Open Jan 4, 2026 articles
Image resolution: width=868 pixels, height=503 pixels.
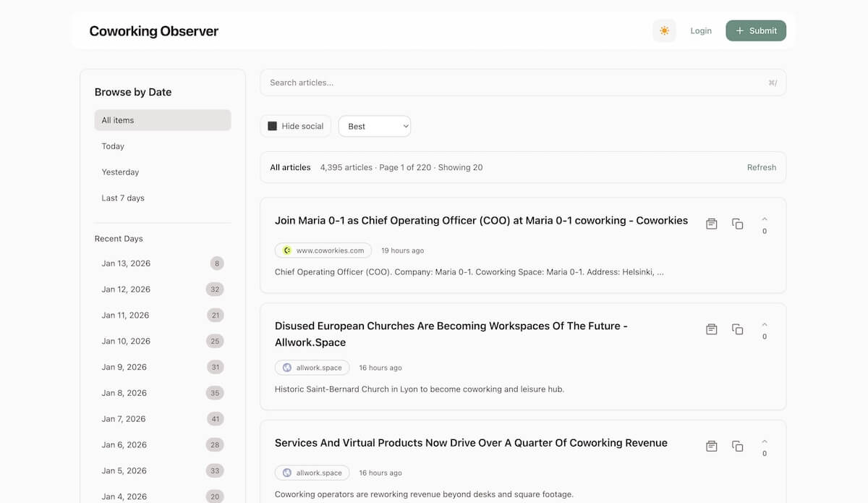[x=163, y=496]
